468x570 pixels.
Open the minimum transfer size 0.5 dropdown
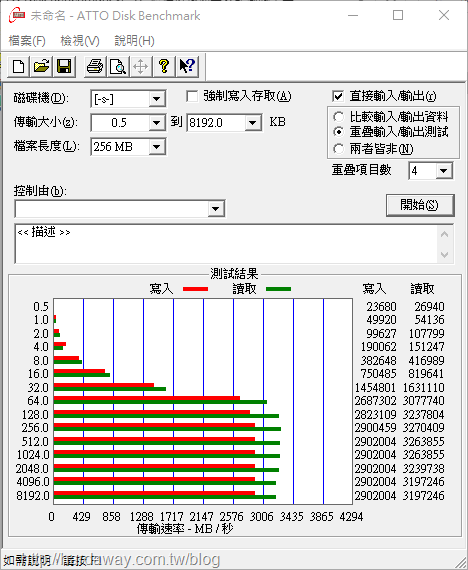157,123
